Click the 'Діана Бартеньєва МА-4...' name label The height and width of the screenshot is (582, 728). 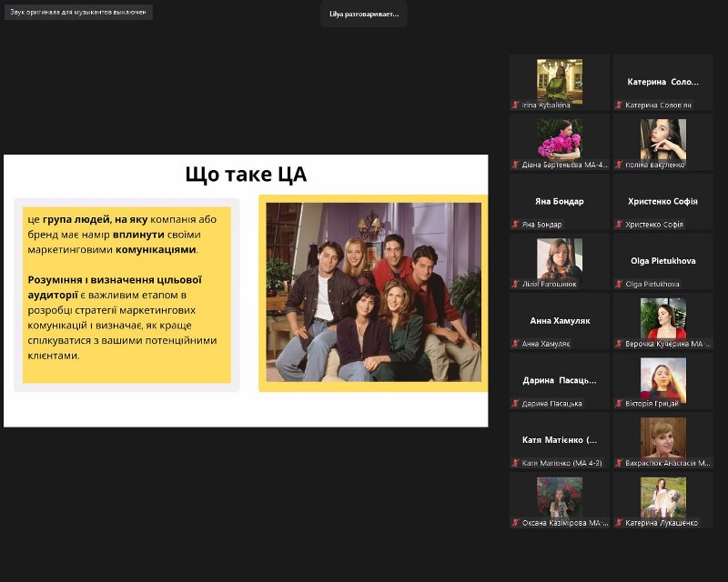(x=564, y=165)
